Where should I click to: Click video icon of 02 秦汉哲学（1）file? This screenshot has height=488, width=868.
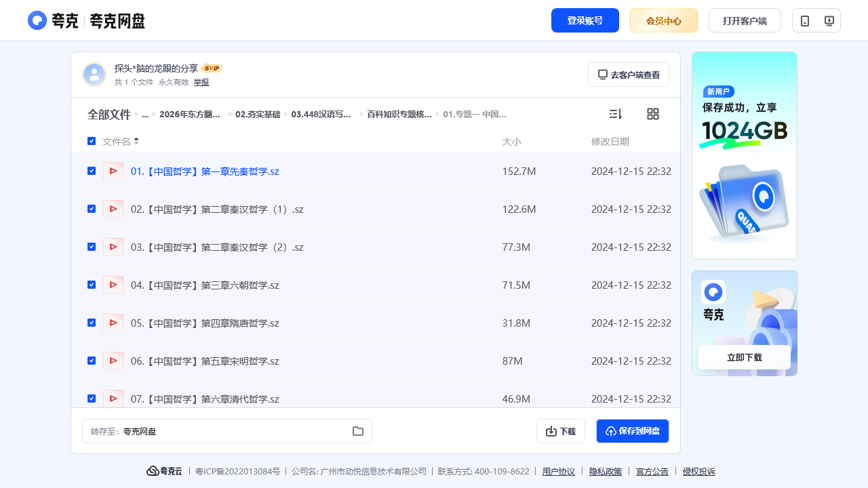pos(113,209)
